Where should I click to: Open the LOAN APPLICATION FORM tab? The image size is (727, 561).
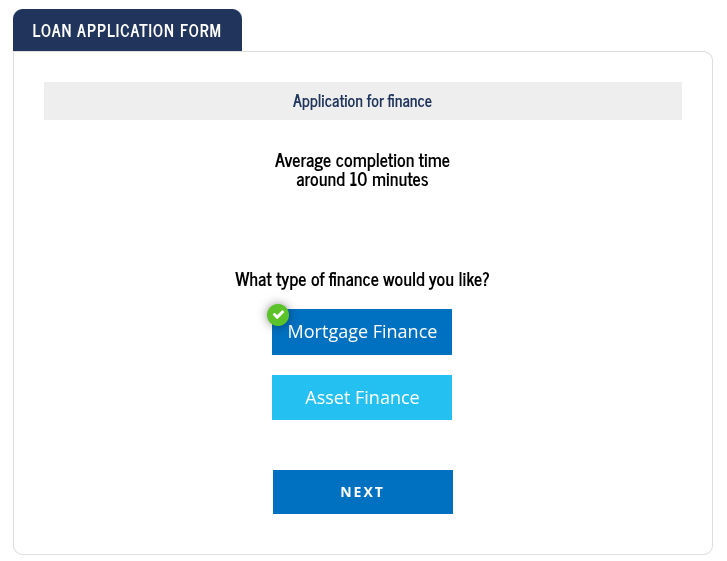[x=127, y=31]
